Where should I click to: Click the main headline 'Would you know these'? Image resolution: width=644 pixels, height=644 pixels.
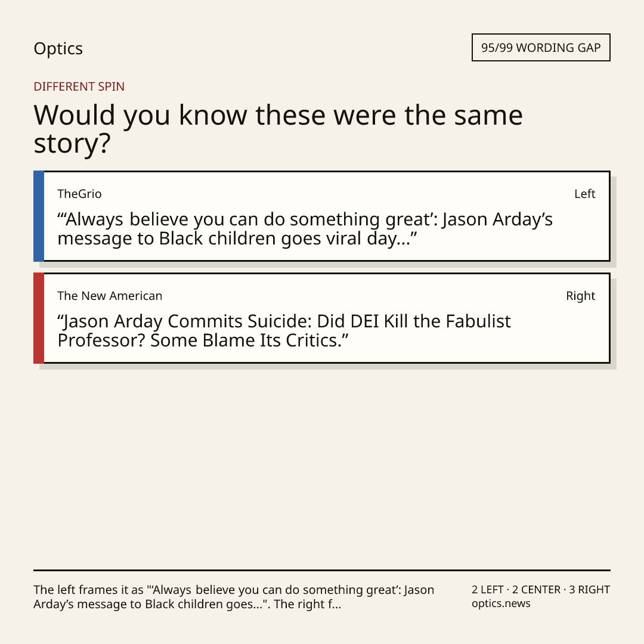[278, 129]
